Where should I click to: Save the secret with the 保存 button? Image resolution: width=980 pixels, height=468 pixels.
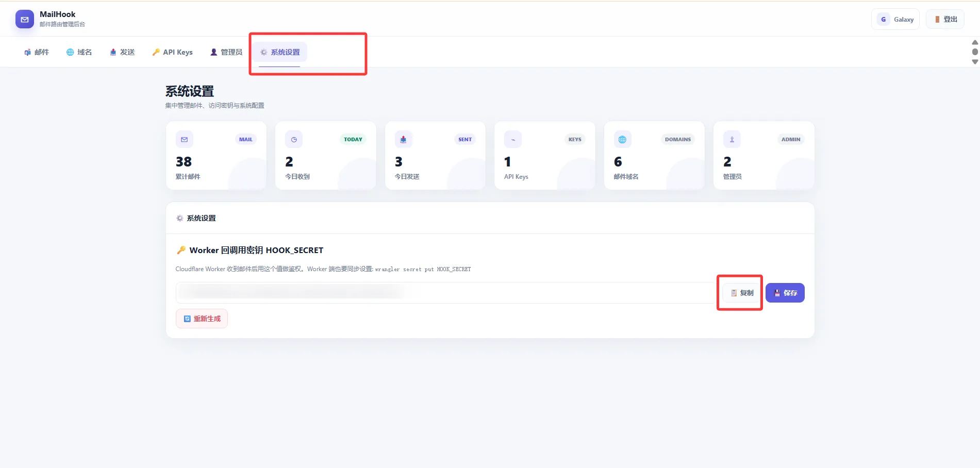click(785, 293)
